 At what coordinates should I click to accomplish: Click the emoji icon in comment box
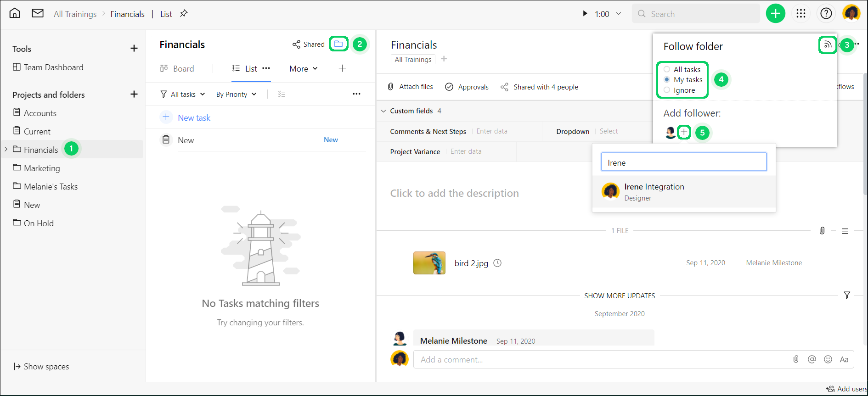828,359
